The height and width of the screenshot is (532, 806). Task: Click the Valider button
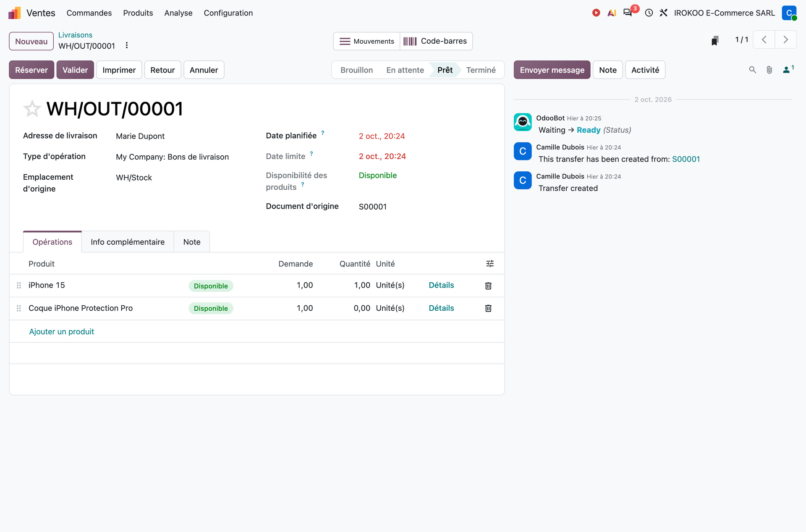[x=75, y=70]
